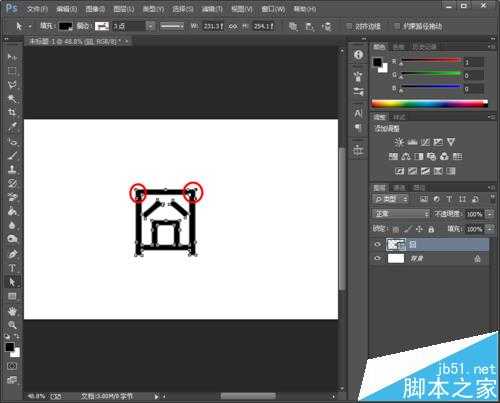The width and height of the screenshot is (500, 403).
Task: Select the Paint Bucket tool
Action: pyautogui.click(x=12, y=211)
